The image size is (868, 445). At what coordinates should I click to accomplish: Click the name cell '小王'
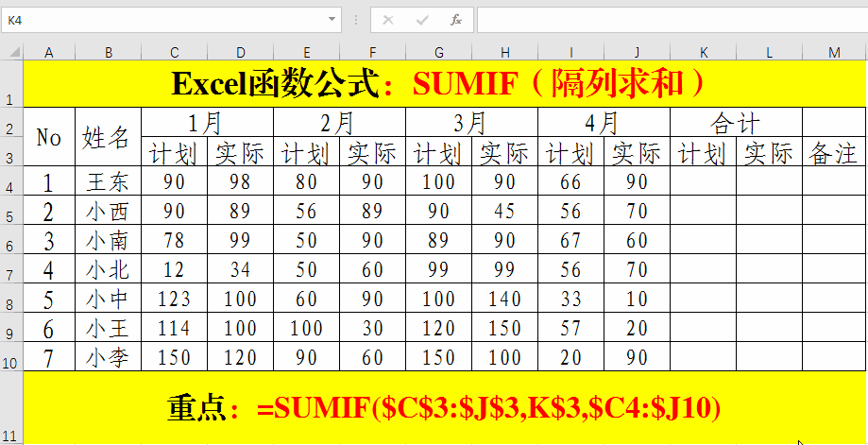pos(109,327)
